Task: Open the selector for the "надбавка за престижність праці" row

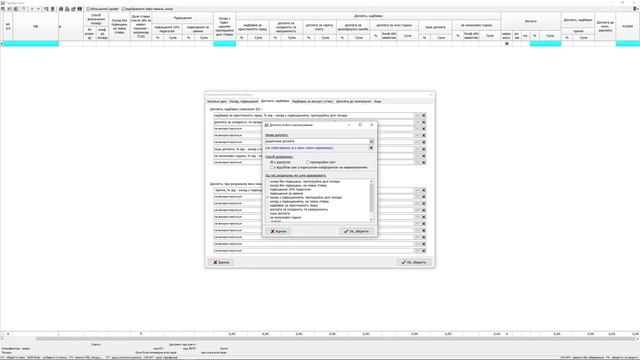Action: [417, 116]
